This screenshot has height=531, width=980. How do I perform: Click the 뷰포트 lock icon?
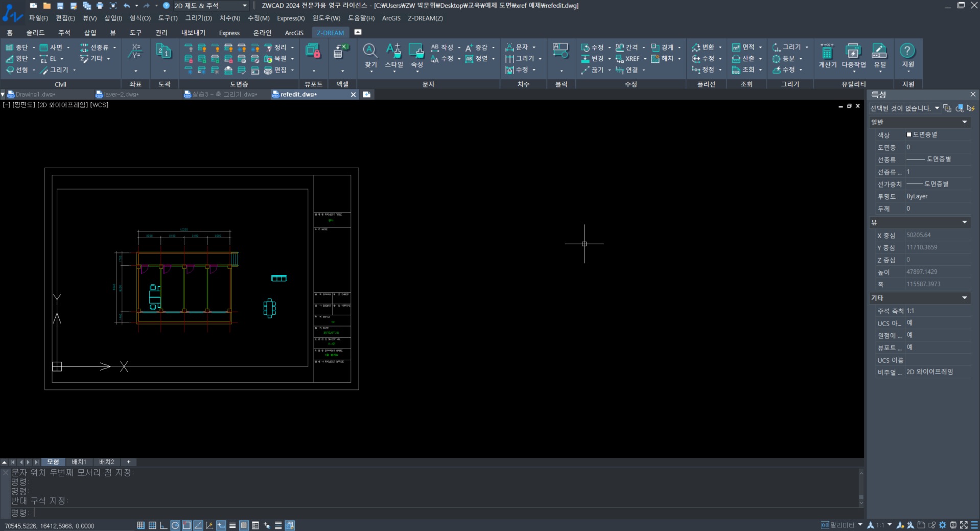pyautogui.click(x=313, y=51)
